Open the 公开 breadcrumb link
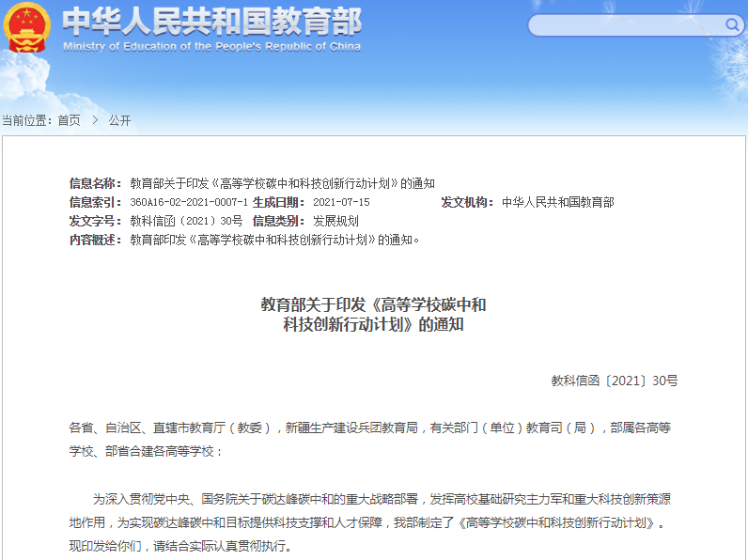 coord(119,120)
